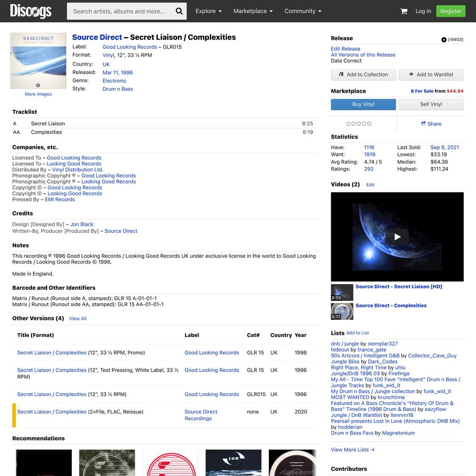The height and width of the screenshot is (476, 476).
Task: Open the Mar 11, 1996 release date link
Action: 118,72
